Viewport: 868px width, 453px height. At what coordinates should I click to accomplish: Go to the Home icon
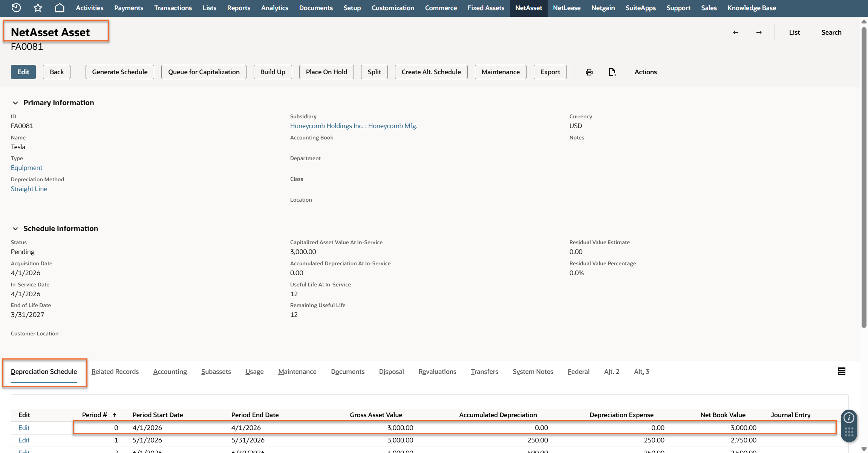coord(60,8)
